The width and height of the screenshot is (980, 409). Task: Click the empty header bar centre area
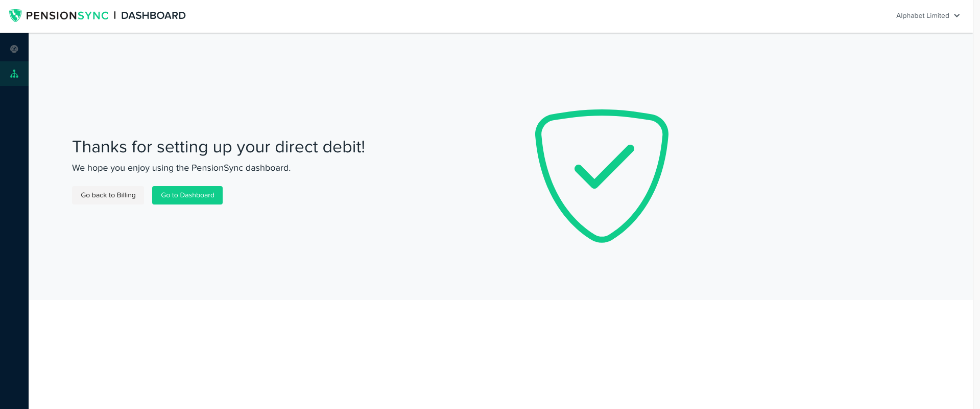(511, 16)
